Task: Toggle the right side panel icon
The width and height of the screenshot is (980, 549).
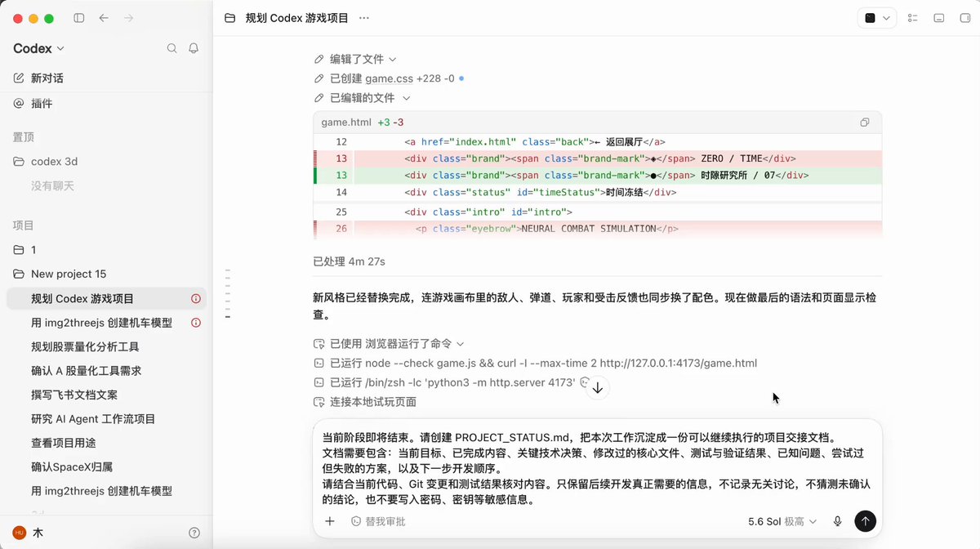Action: pos(964,18)
